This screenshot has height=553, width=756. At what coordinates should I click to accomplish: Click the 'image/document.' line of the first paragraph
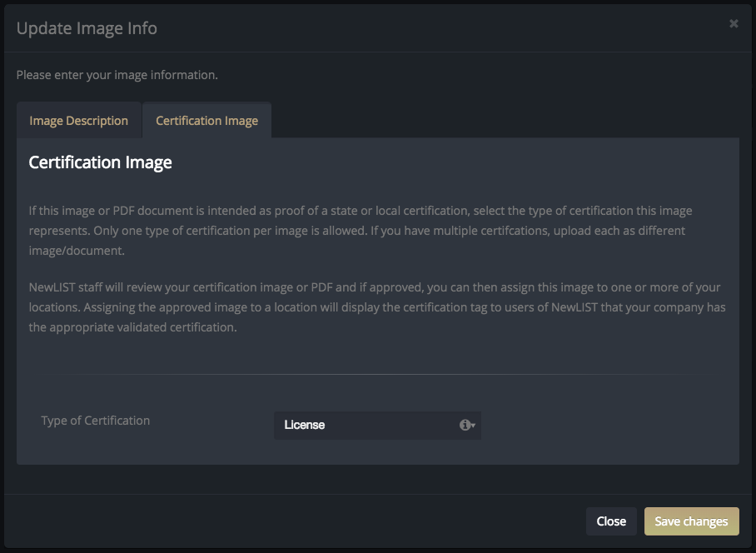(77, 251)
